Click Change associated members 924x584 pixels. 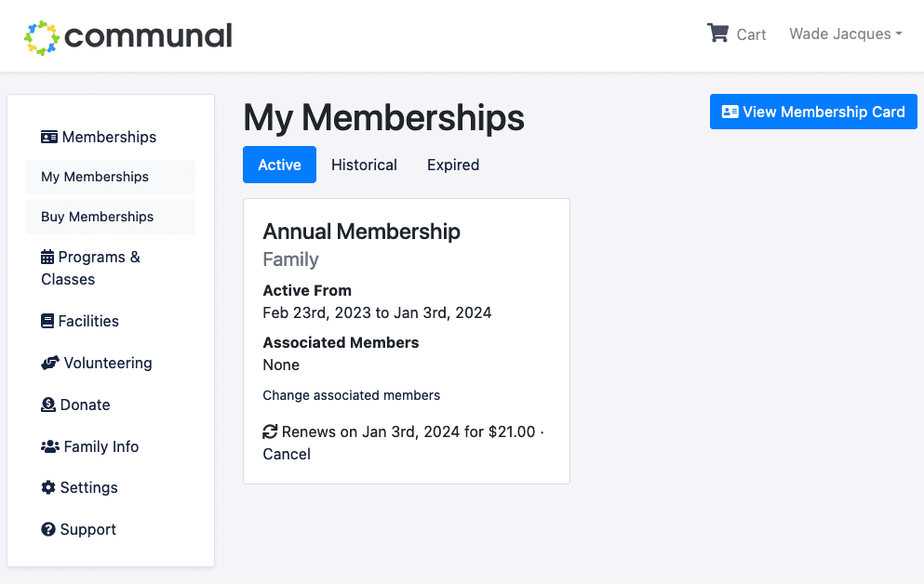click(x=351, y=395)
